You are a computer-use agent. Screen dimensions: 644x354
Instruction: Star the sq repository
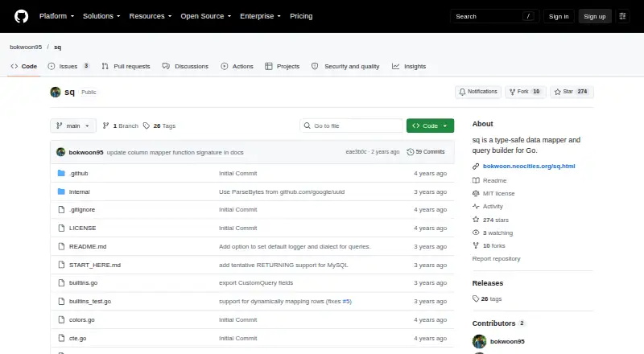(x=572, y=92)
